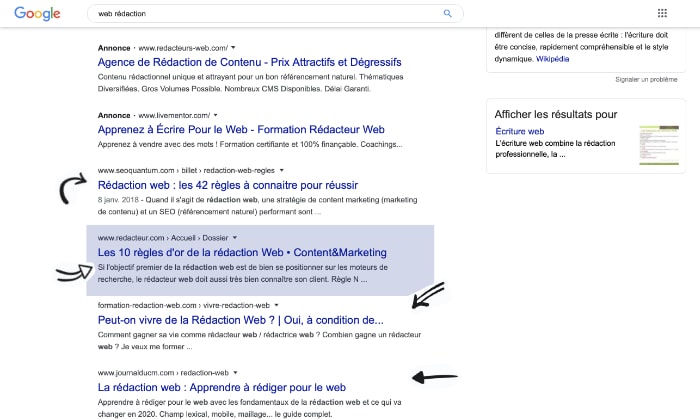Open the Écriture web suggestion link
Image resolution: width=700 pixels, height=420 pixels.
point(519,131)
